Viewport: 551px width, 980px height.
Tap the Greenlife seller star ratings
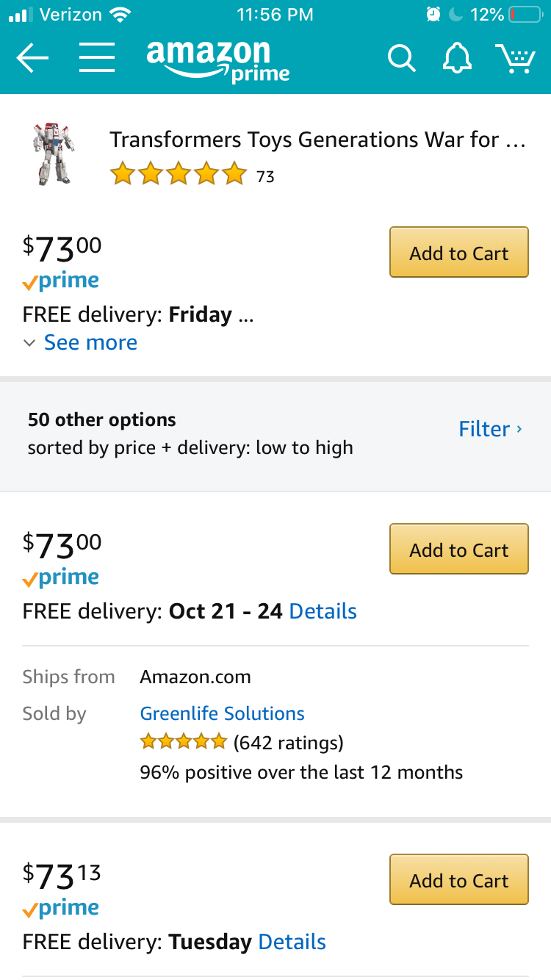point(184,743)
